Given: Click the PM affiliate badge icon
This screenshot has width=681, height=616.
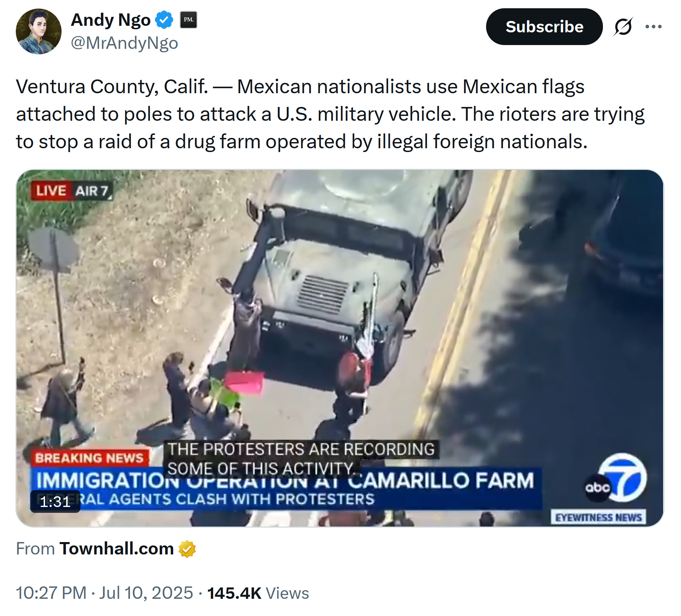Looking at the screenshot, I should pyautogui.click(x=188, y=20).
